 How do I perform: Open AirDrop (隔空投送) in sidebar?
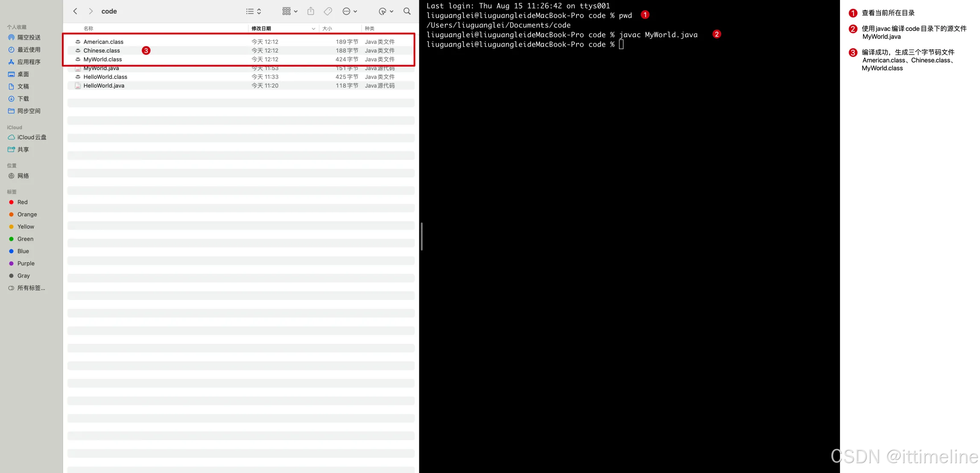click(29, 38)
